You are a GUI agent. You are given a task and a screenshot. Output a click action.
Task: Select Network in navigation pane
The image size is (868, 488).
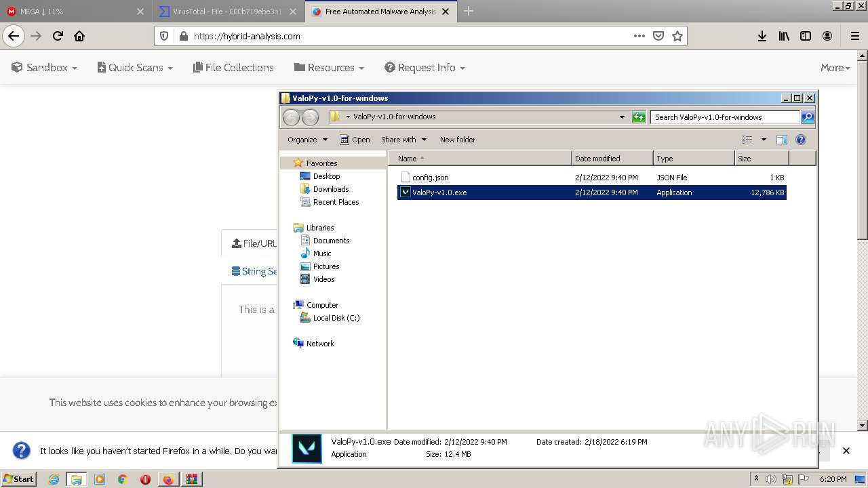[x=320, y=344]
